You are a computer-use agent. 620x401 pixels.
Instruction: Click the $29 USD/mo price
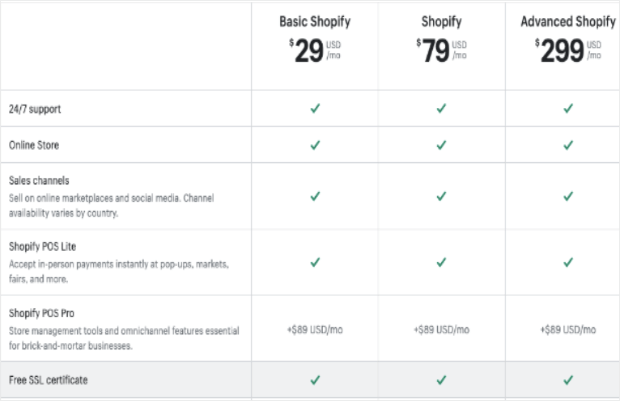point(315,51)
